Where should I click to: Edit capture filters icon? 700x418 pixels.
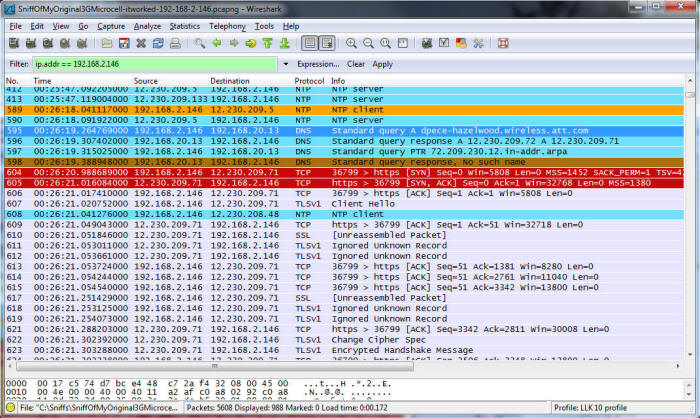point(427,43)
